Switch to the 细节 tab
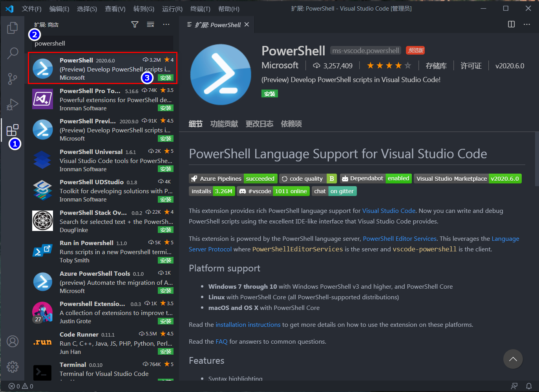The width and height of the screenshot is (539, 392). (196, 124)
